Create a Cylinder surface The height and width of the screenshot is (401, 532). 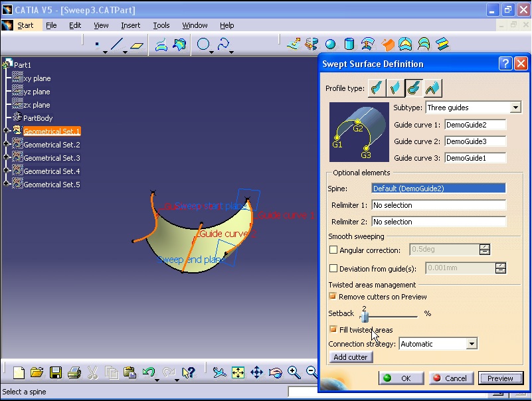coord(350,44)
